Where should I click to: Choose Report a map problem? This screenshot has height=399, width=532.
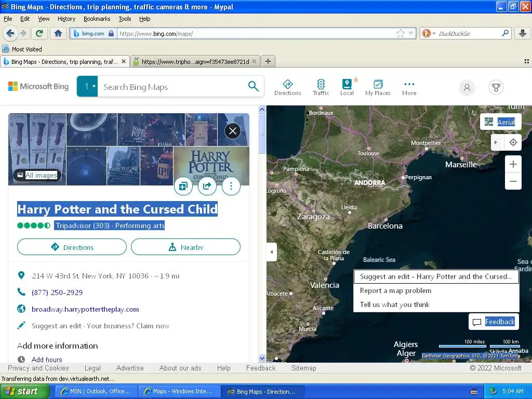436,291
